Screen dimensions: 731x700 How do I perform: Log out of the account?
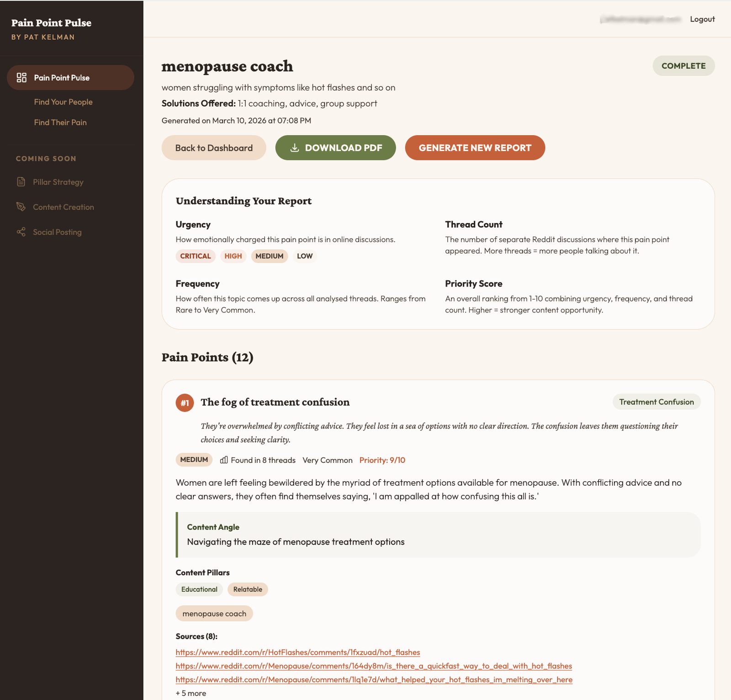(702, 19)
